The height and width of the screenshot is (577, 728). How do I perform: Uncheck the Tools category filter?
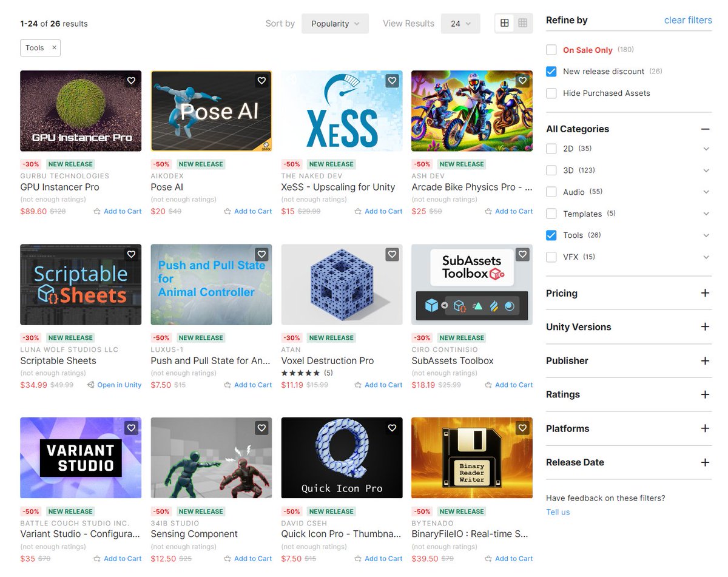551,235
